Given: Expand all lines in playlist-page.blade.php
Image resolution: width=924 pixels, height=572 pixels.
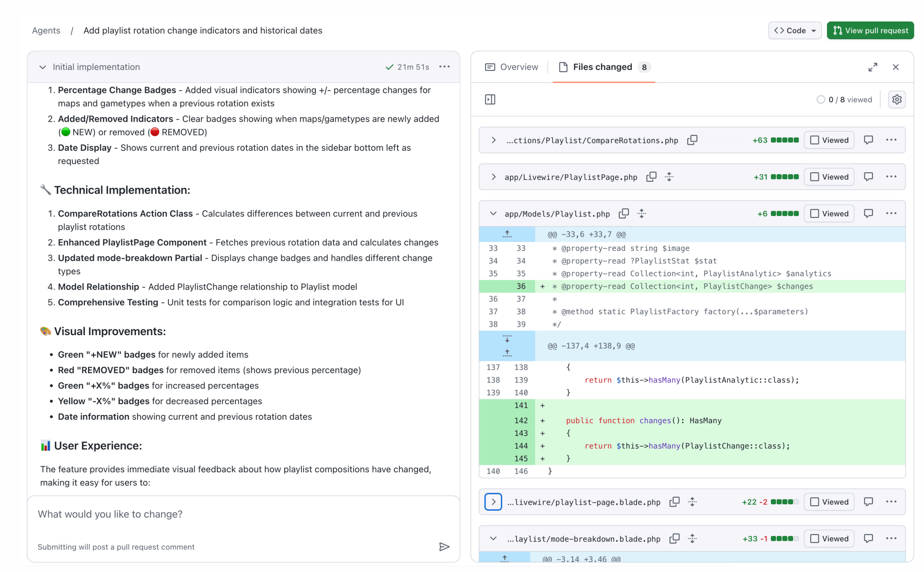Looking at the screenshot, I should click(693, 502).
